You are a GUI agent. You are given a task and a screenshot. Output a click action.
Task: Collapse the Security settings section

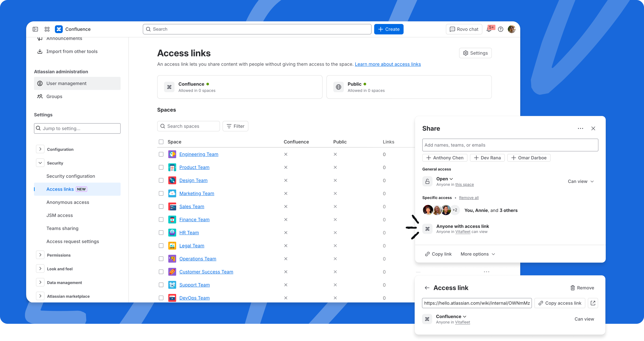pos(40,163)
